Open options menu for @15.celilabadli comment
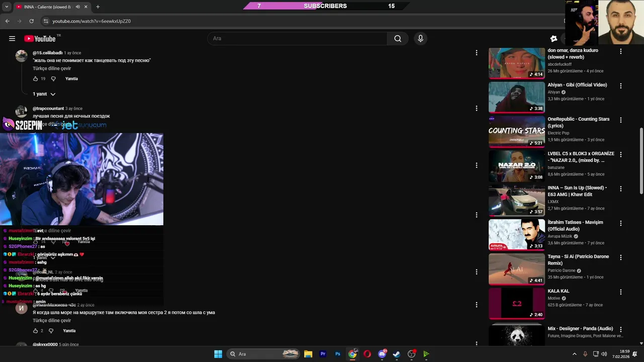The width and height of the screenshot is (644, 362). [476, 52]
